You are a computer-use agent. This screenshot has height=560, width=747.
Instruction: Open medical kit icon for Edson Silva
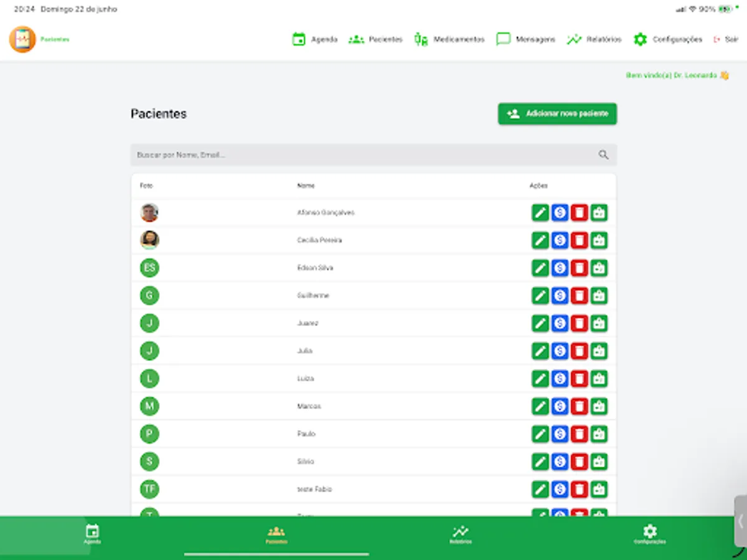[599, 268]
